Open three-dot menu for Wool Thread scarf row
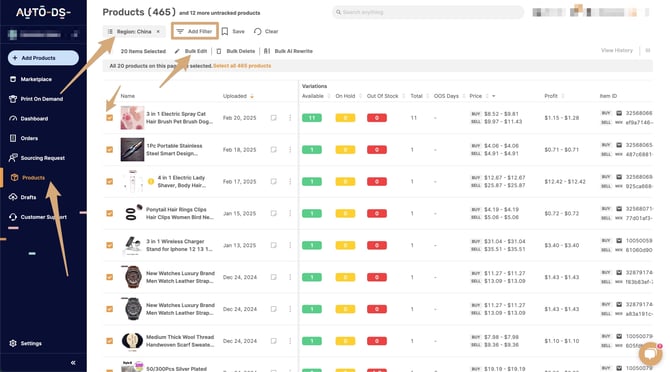This screenshot has height=372, width=670. [290, 341]
